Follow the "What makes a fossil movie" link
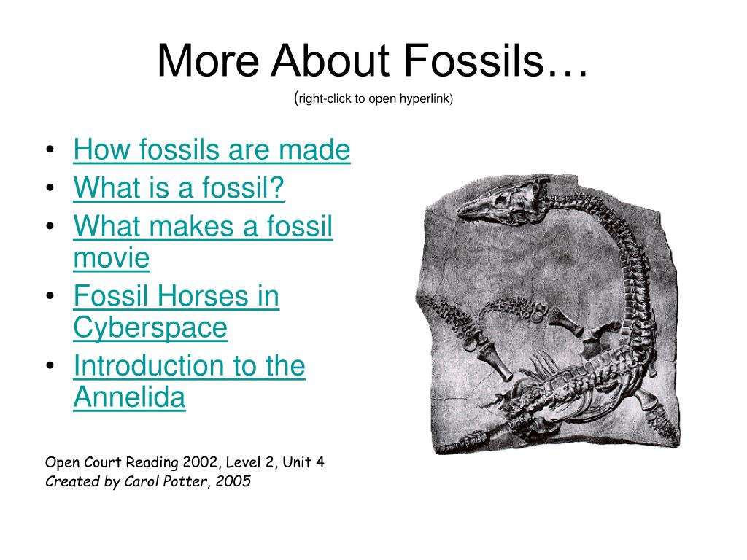The width and height of the screenshot is (747, 560). coord(203,242)
